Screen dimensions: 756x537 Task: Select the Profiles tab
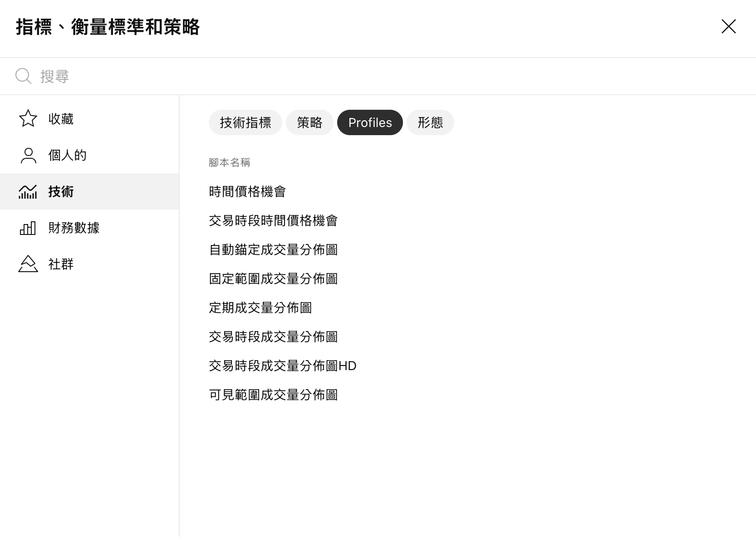tap(370, 122)
